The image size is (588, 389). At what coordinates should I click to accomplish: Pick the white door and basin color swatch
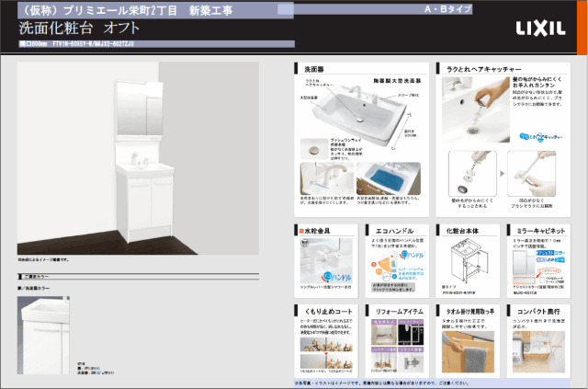[x=43, y=335]
